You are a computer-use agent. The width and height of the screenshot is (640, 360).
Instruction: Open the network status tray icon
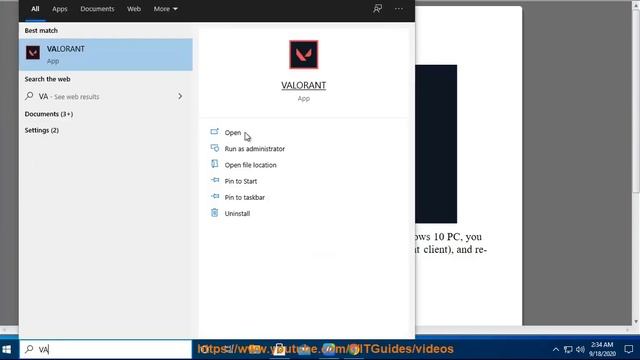(568, 349)
